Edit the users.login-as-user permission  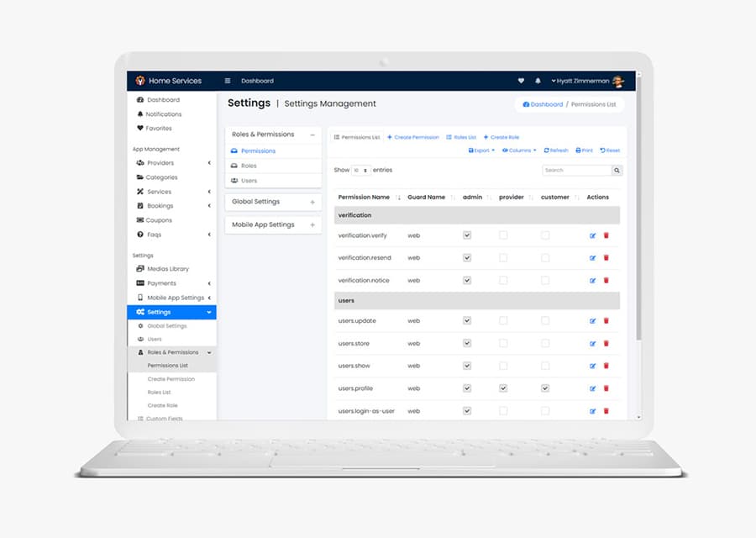coord(592,411)
